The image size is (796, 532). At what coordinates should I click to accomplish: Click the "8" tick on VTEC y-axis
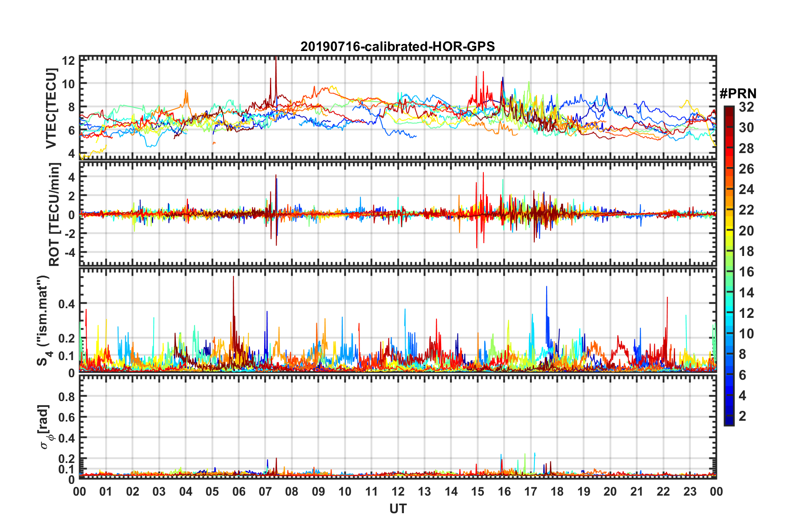tap(72, 107)
